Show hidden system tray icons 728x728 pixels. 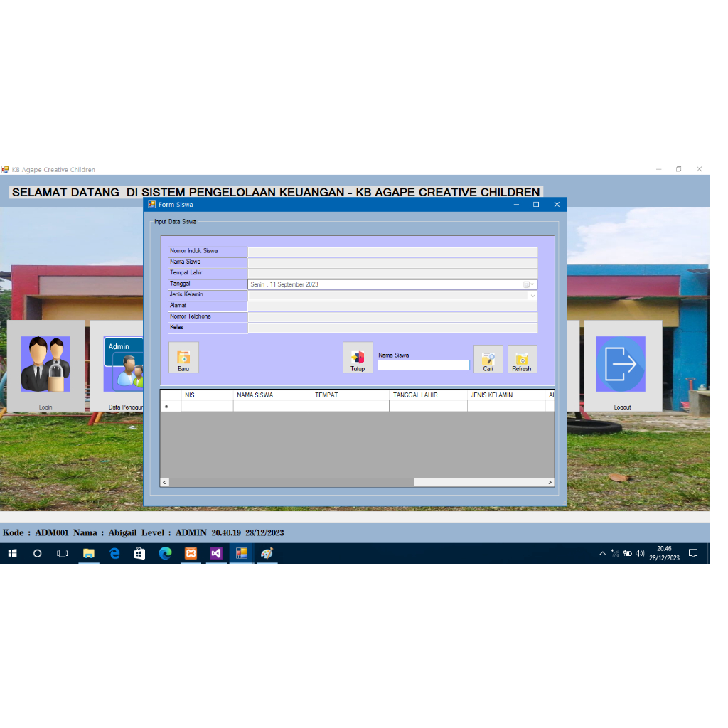coord(603,553)
